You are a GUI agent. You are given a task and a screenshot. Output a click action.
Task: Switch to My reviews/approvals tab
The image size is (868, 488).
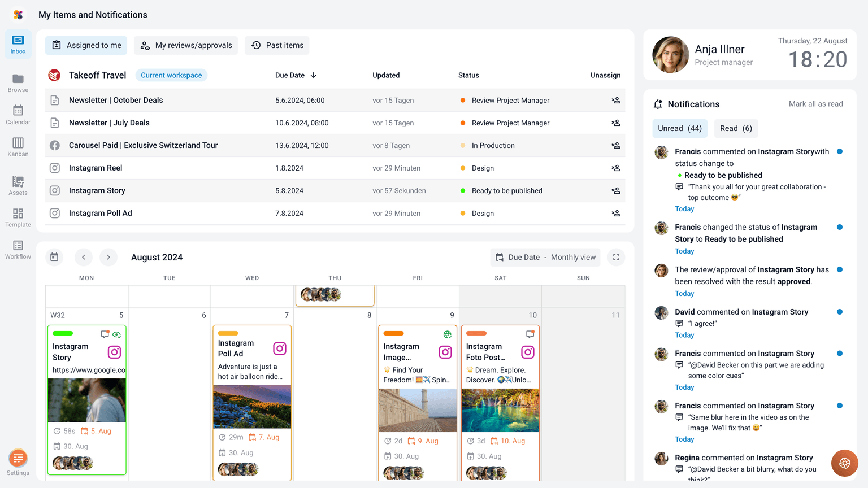tap(186, 45)
